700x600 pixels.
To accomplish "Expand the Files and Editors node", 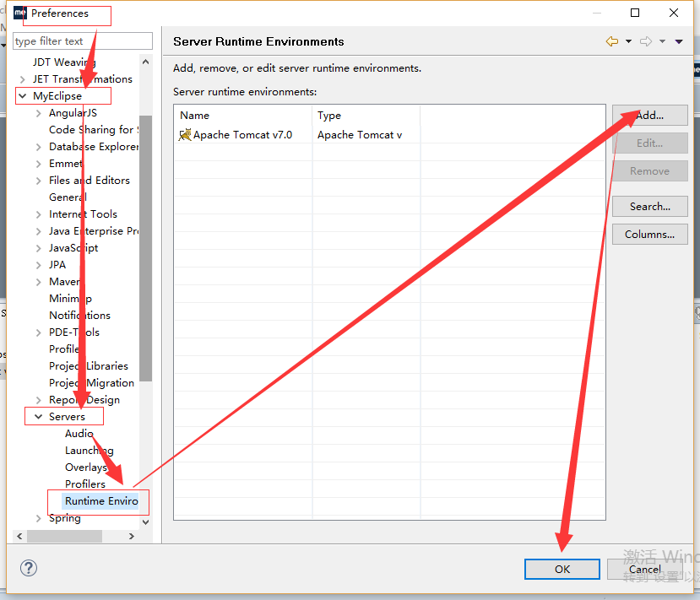I will (x=38, y=181).
